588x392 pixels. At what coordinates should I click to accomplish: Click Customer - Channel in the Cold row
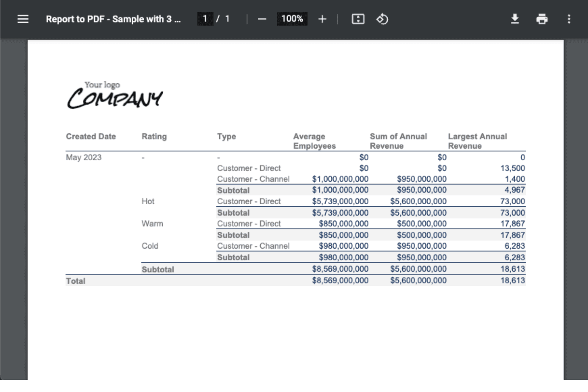pyautogui.click(x=253, y=246)
